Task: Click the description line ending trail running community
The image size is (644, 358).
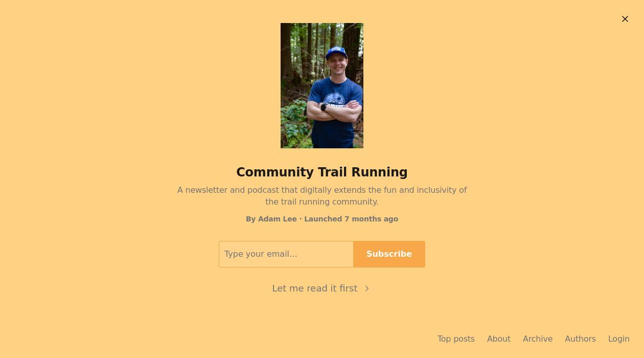Action: tap(322, 202)
